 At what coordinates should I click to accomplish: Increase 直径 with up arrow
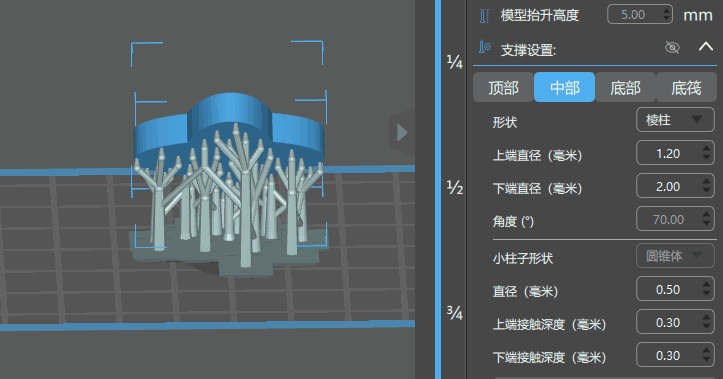(706, 284)
